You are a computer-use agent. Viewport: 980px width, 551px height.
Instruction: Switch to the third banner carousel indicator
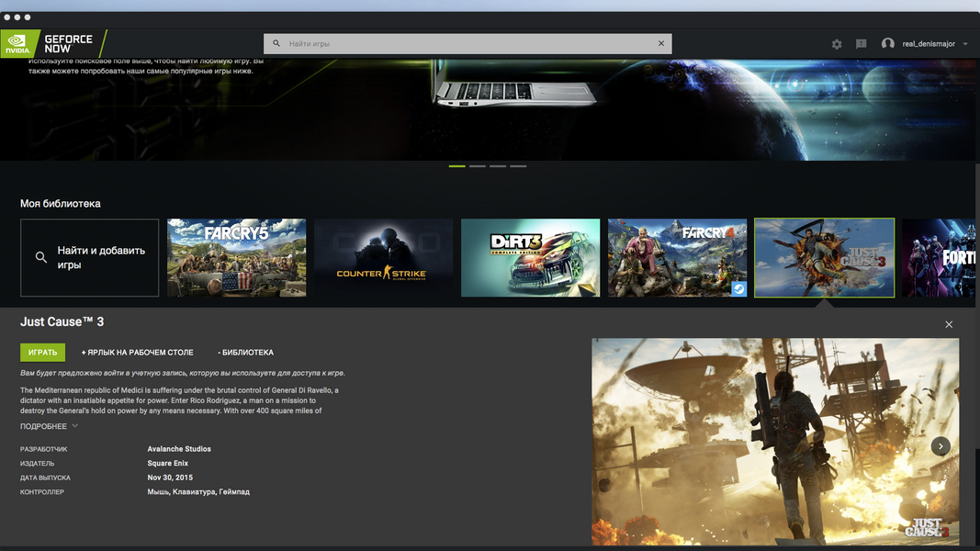point(498,166)
